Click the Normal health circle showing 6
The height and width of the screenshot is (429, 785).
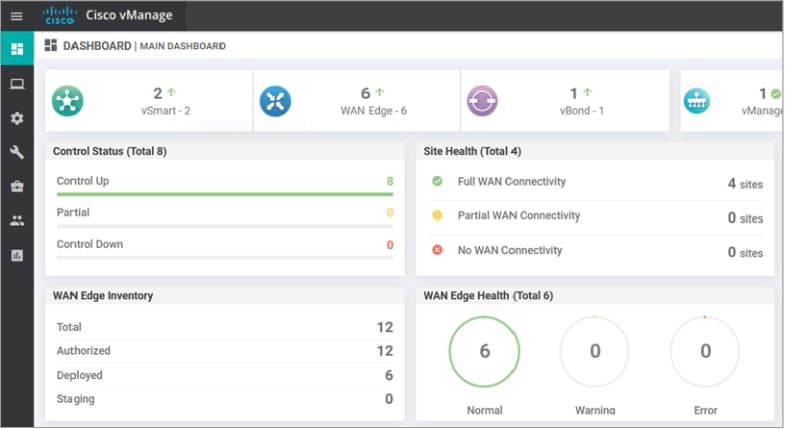484,351
